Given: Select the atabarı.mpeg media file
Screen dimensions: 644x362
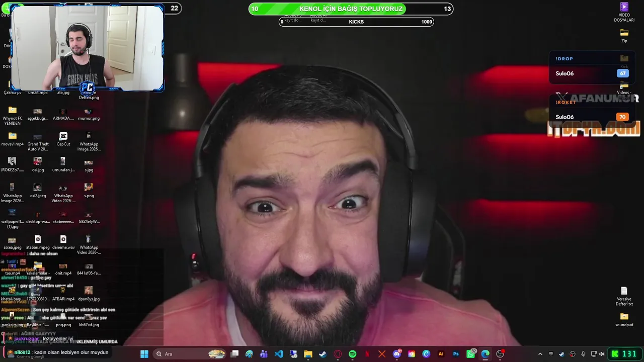Looking at the screenshot, I should (x=38, y=242).
